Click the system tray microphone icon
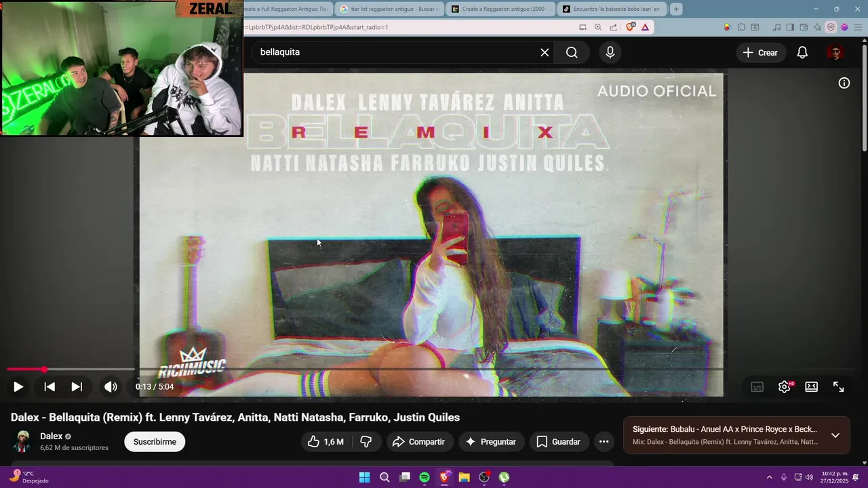The height and width of the screenshot is (488, 868). (x=784, y=477)
